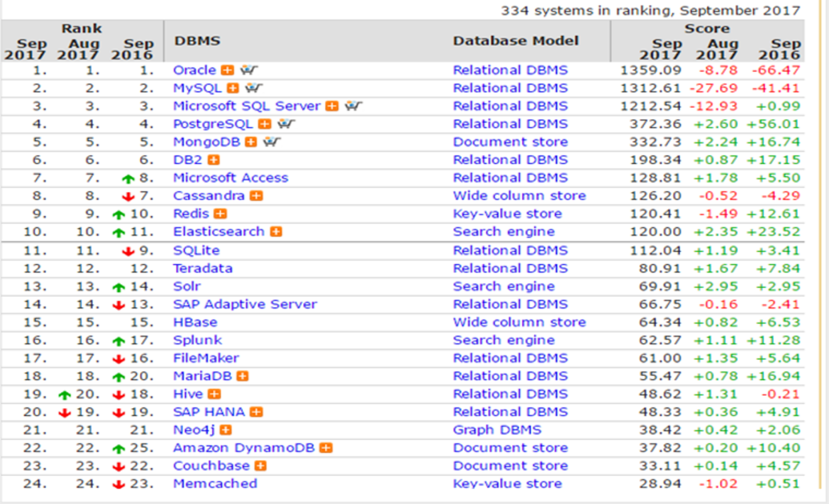829x504 pixels.
Task: Click Oracle's score 1359.09
Action: [x=651, y=70]
